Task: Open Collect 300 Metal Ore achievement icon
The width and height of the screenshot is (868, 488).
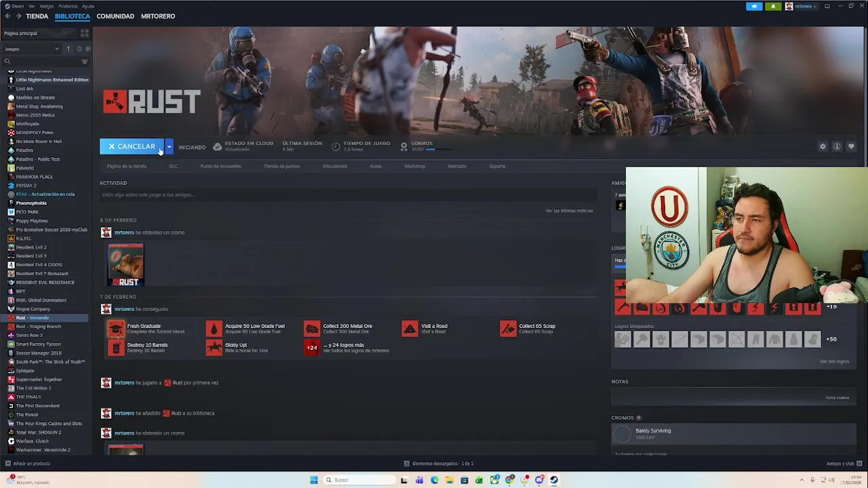Action: coord(312,329)
